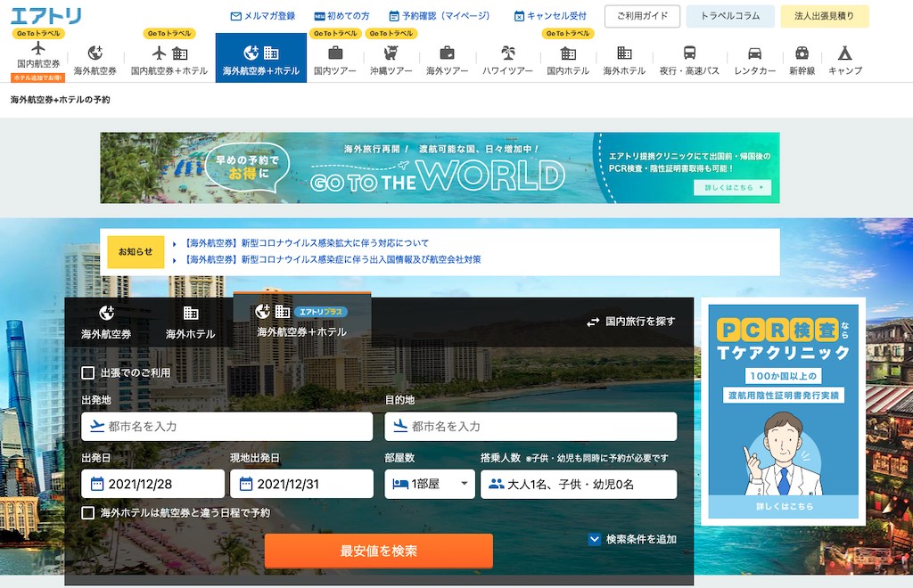Click the 国内旅行を探す swap arrows icon
The image size is (913, 588).
click(x=593, y=322)
